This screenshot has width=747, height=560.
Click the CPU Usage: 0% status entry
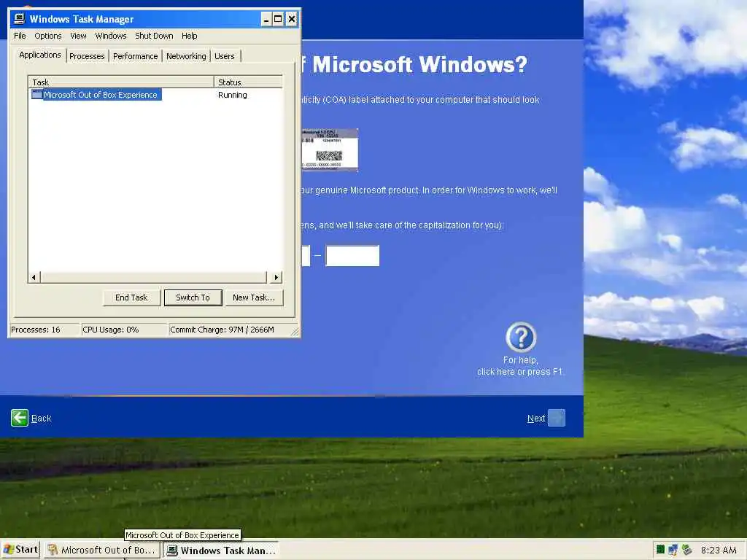coord(124,330)
